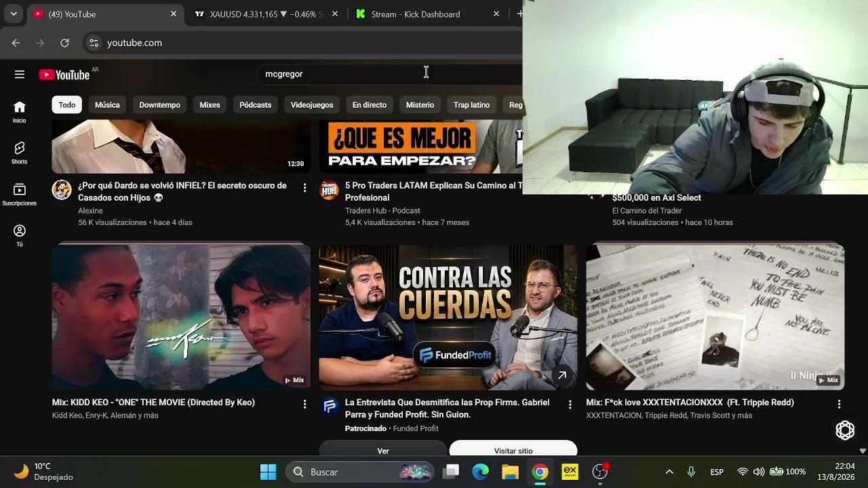Switch to the XAUUSD browser tab
This screenshot has height=488, width=868.
click(x=264, y=14)
